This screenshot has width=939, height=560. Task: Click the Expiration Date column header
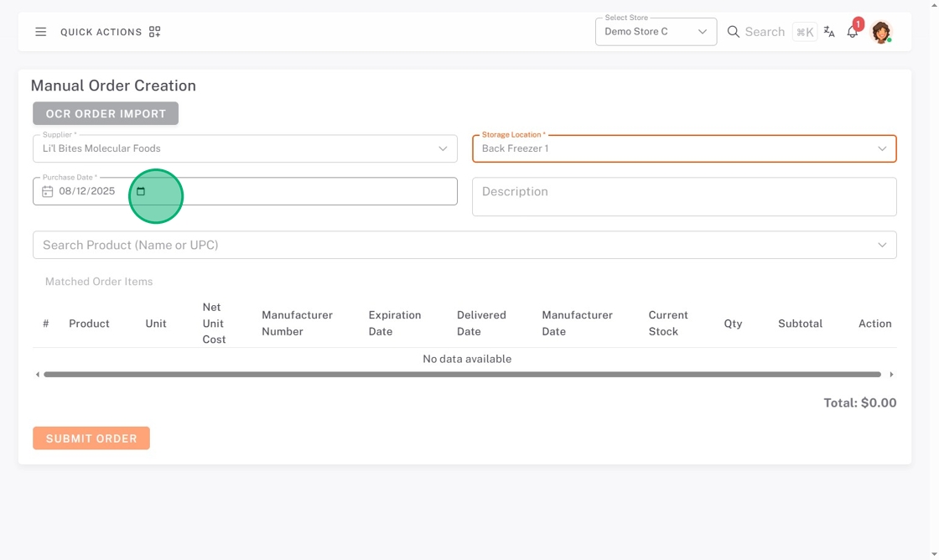click(x=394, y=324)
